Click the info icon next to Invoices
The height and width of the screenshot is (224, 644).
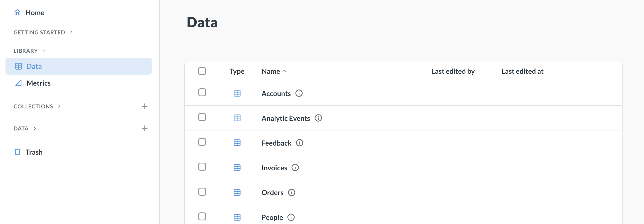pyautogui.click(x=295, y=168)
